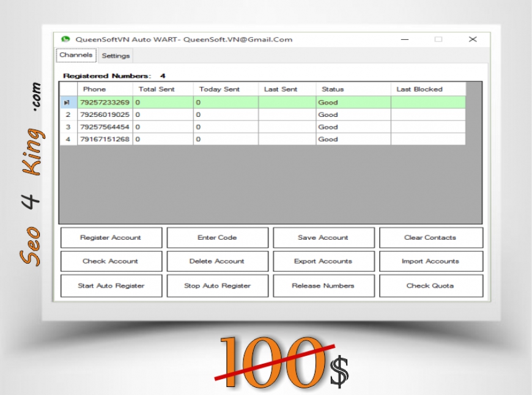
Task: Click the Register Account button
Action: tap(111, 237)
